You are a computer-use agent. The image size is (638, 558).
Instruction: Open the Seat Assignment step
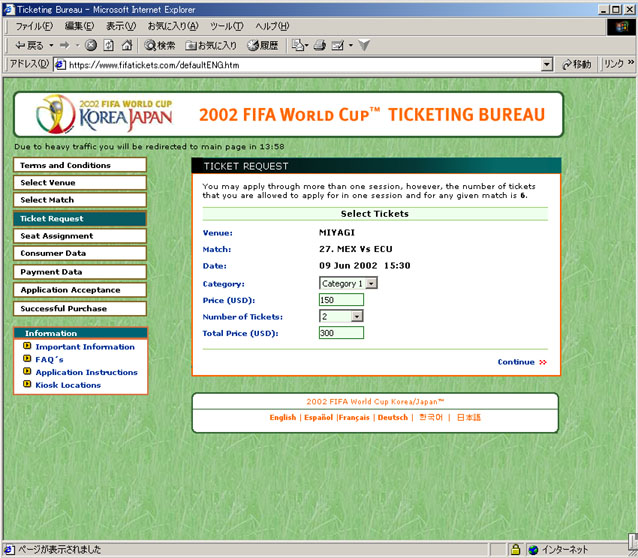coord(80,236)
